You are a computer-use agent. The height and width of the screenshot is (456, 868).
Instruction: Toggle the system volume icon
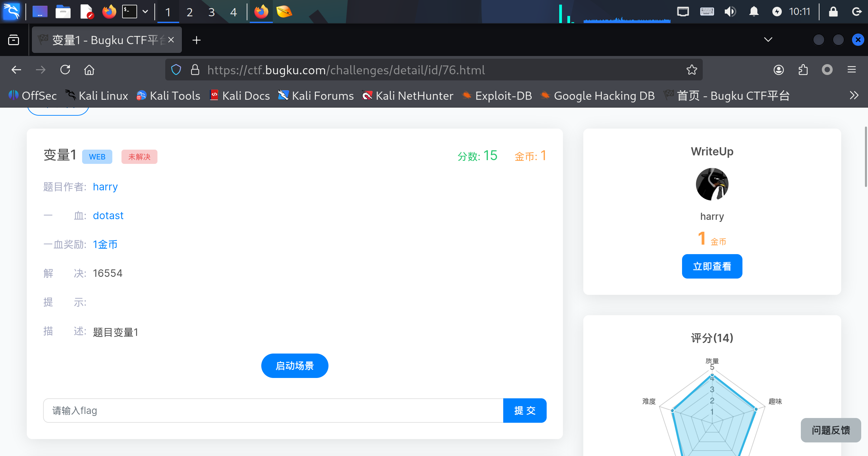[730, 12]
